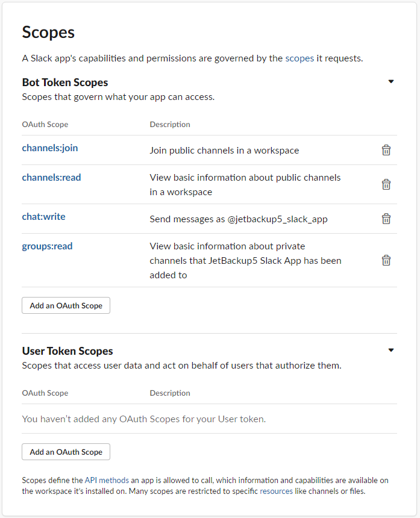
Task: Open the chat:write scope link
Action: pyautogui.click(x=43, y=217)
